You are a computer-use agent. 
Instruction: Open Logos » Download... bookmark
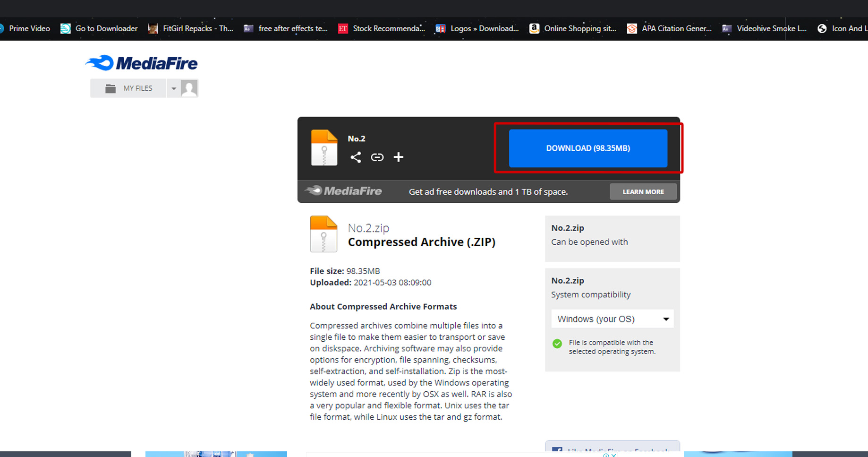[x=477, y=28]
